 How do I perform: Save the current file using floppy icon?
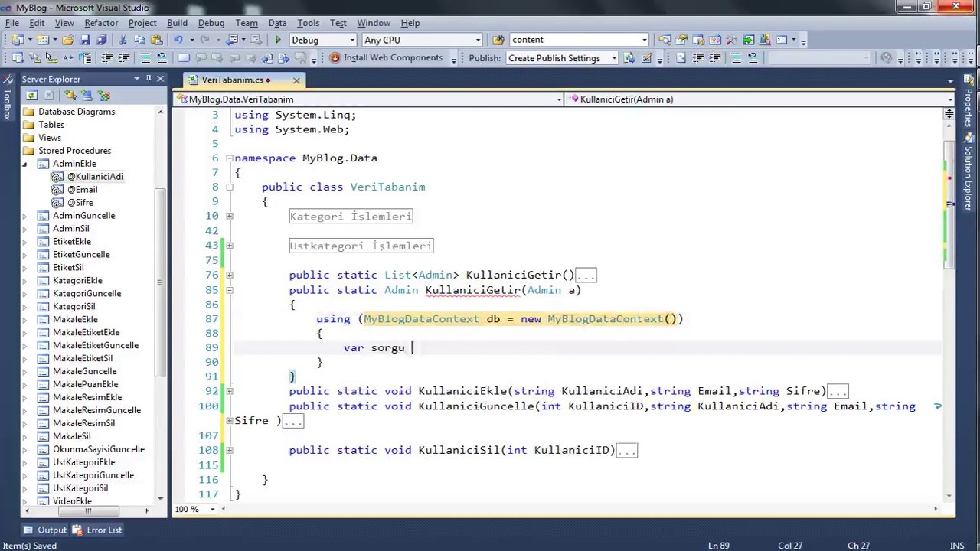pos(85,40)
